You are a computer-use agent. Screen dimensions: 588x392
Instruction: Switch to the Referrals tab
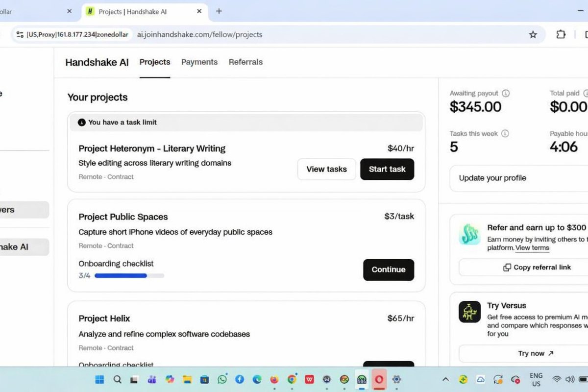pos(245,62)
